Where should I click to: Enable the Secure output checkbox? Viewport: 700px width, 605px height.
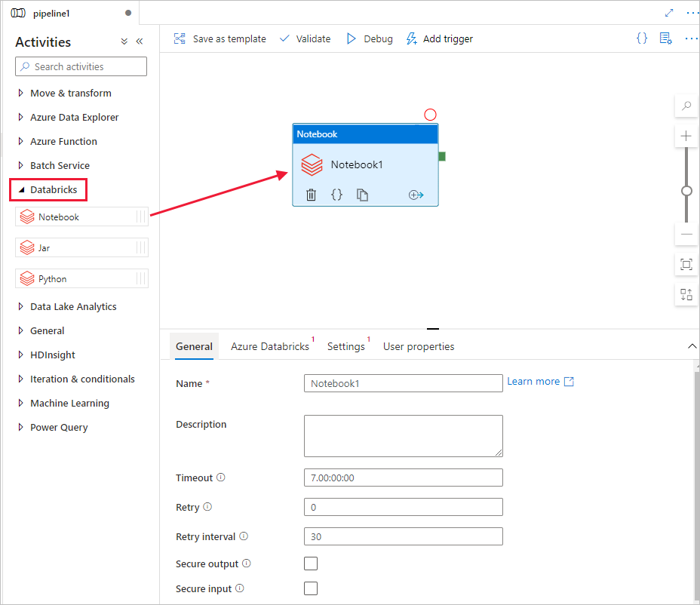click(311, 563)
